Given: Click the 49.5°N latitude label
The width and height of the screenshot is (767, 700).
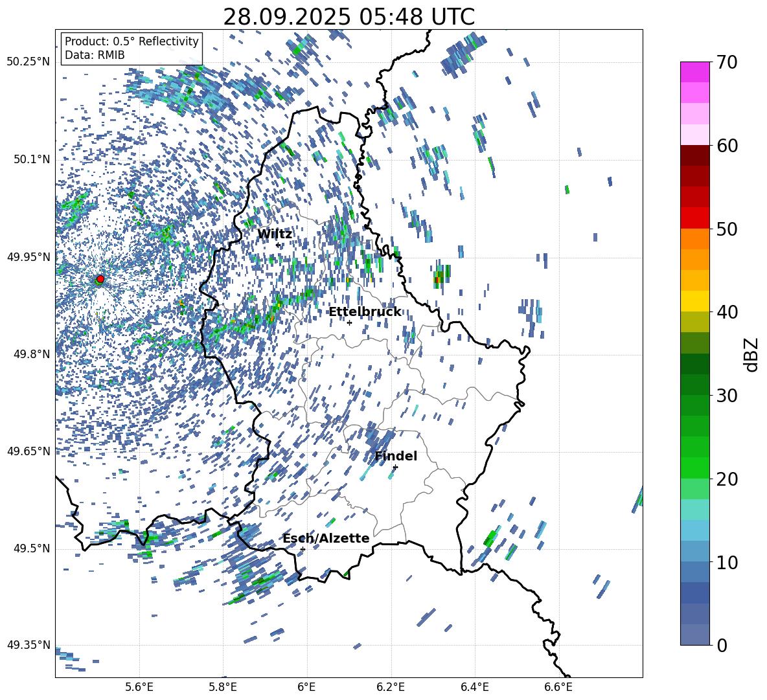Looking at the screenshot, I should click(32, 548).
